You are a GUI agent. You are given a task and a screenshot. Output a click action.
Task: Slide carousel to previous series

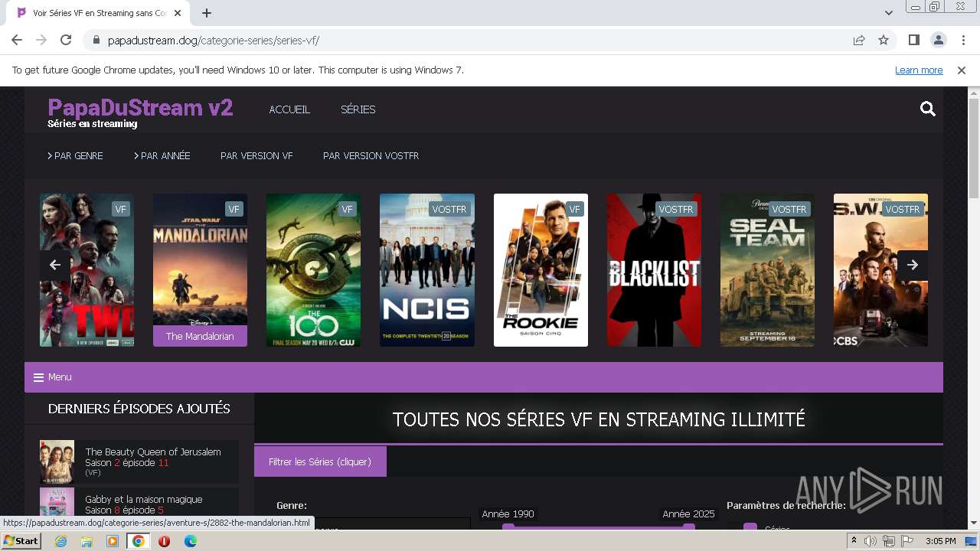click(x=55, y=265)
